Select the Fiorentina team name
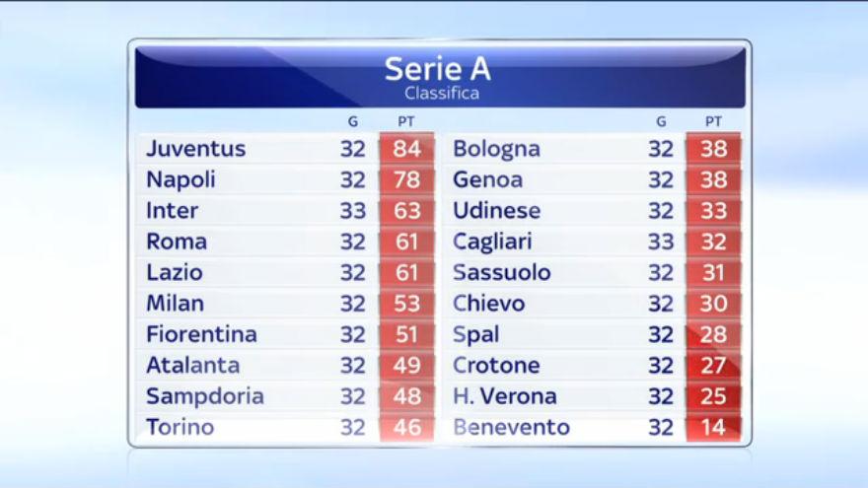Viewport: 868px width, 488px height. click(x=201, y=334)
